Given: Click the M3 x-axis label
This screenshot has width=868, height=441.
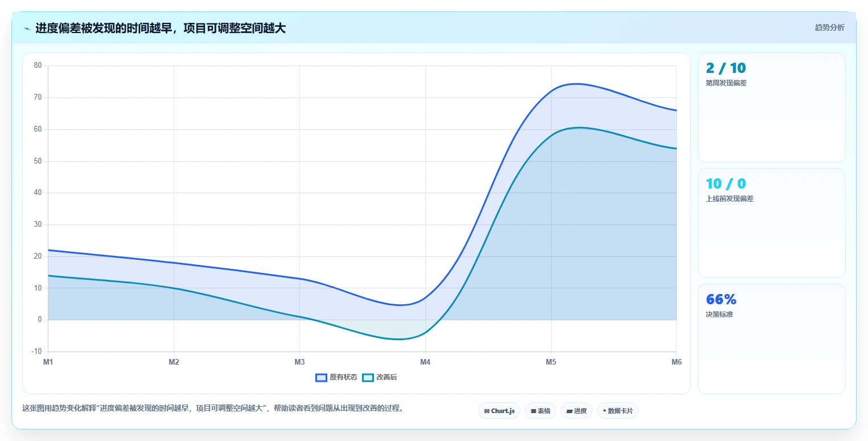Looking at the screenshot, I should pyautogui.click(x=299, y=362).
